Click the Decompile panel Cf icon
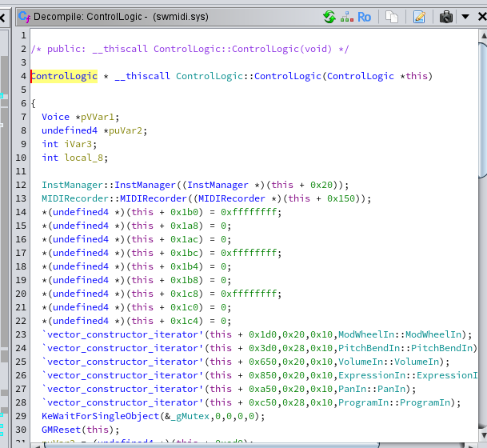 23,16
